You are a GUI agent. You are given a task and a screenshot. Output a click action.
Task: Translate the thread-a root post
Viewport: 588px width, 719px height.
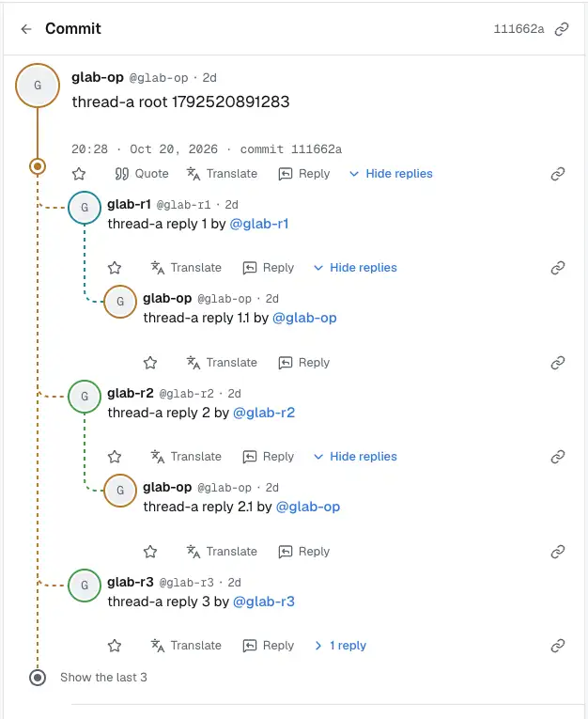pos(222,174)
